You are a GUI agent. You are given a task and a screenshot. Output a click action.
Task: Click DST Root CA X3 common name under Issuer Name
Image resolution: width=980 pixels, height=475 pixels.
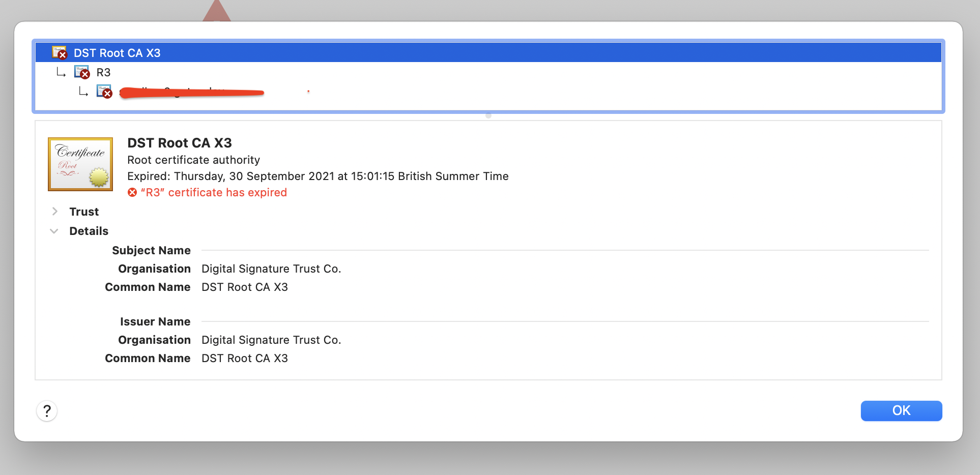pos(245,358)
